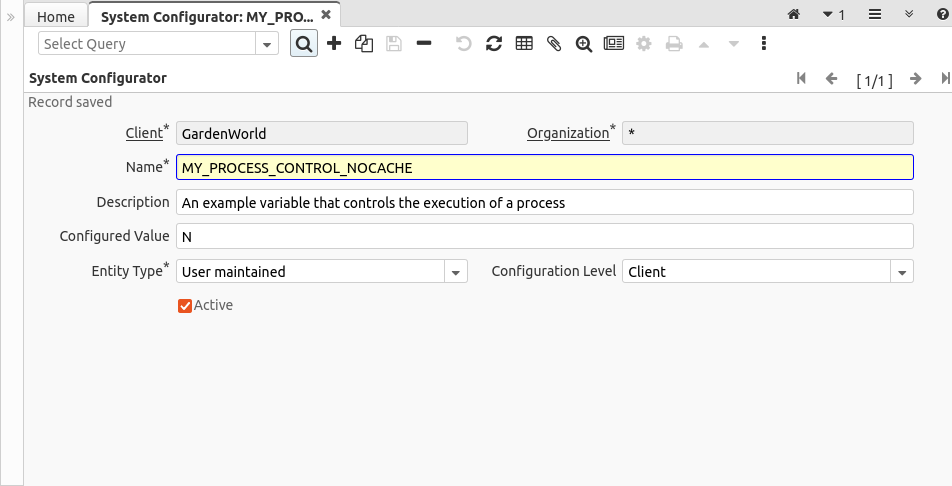952x486 pixels.
Task: Refresh the record data
Action: (x=494, y=43)
